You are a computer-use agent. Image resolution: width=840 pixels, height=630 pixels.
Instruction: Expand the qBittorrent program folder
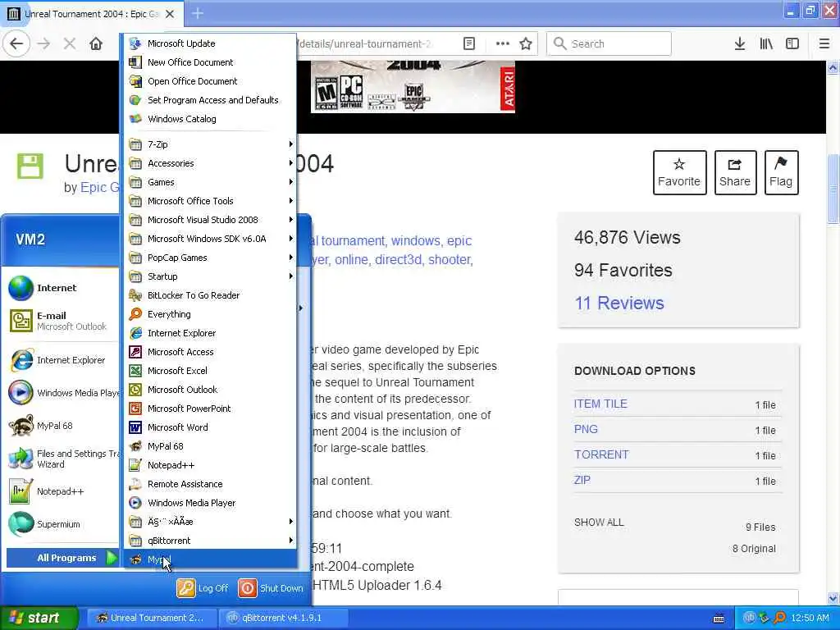[210, 540]
